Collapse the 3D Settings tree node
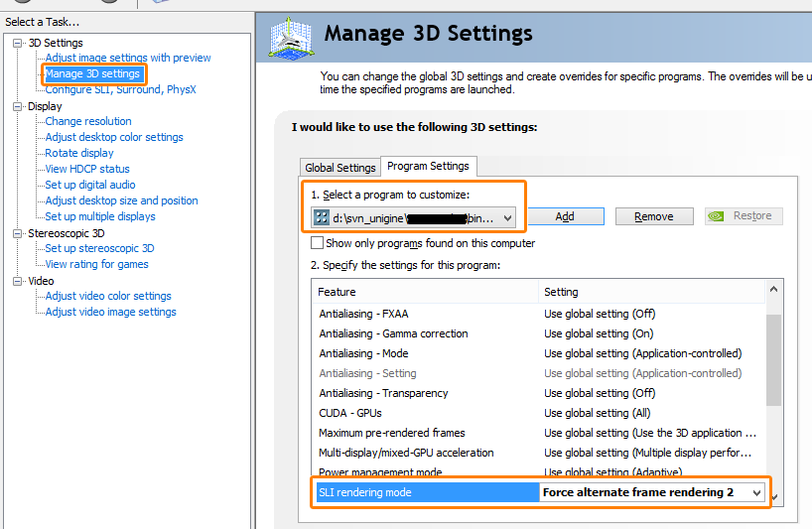Viewport: 812px width, 529px height. tap(18, 43)
